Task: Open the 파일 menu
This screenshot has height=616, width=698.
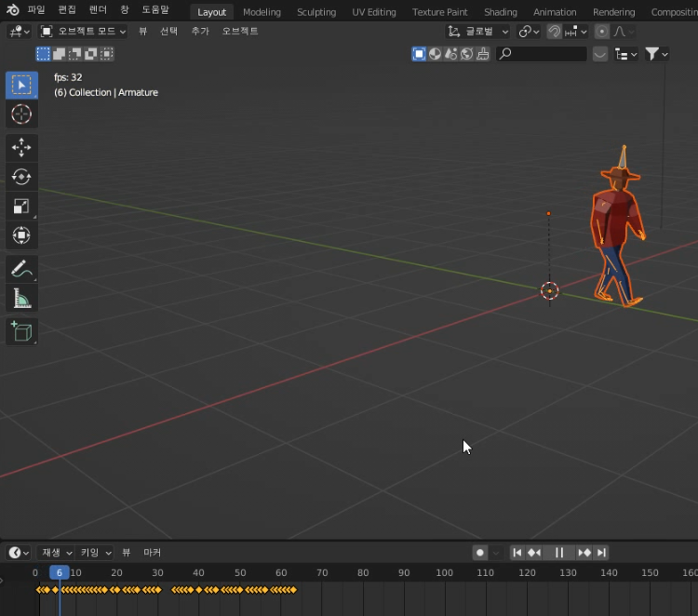Action: tap(36, 10)
